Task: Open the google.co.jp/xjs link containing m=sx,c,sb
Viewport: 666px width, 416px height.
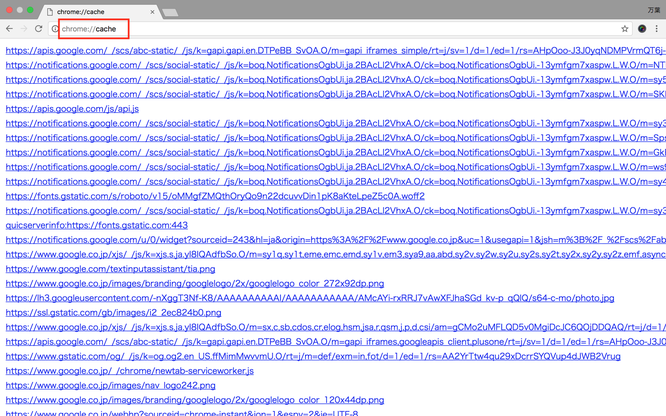Action: tap(336, 327)
